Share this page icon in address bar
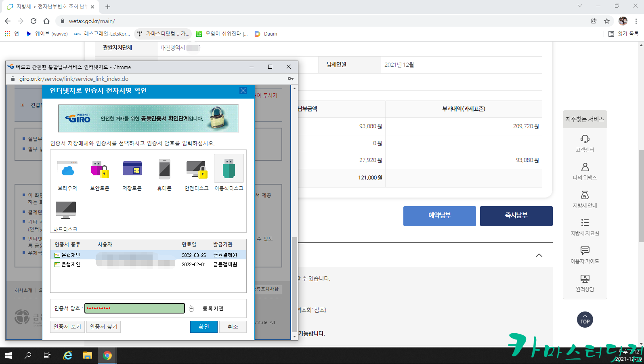This screenshot has height=364, width=644. tap(594, 21)
